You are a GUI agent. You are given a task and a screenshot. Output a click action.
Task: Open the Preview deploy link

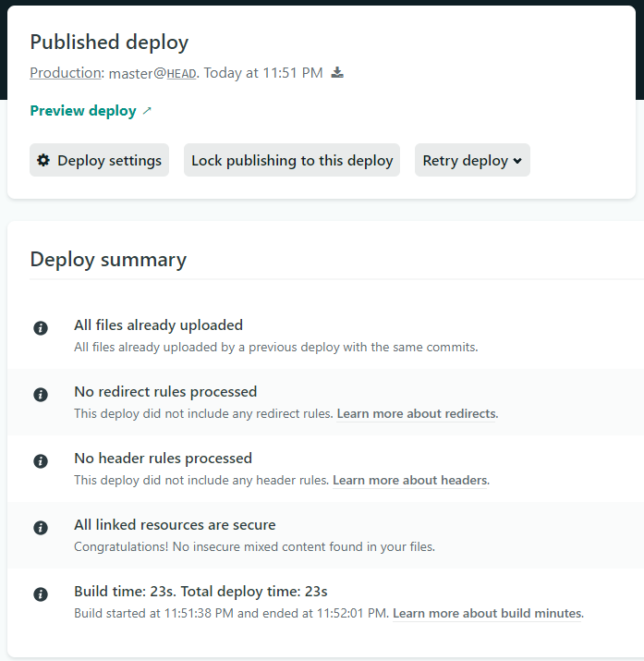(83, 111)
